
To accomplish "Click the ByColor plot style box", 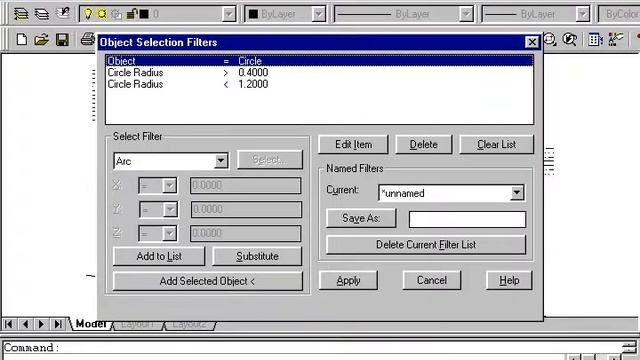I will [620, 14].
